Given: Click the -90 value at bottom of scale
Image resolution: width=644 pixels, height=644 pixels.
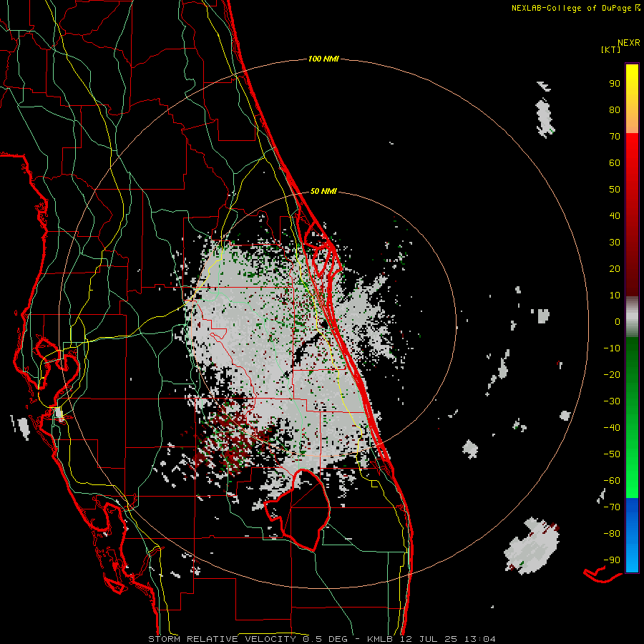Looking at the screenshot, I should (x=612, y=560).
